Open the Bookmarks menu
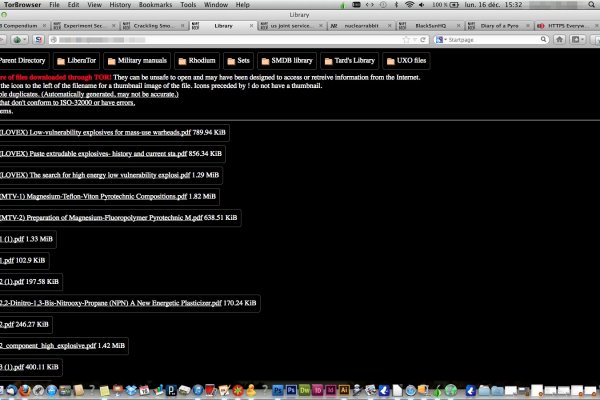 point(154,5)
